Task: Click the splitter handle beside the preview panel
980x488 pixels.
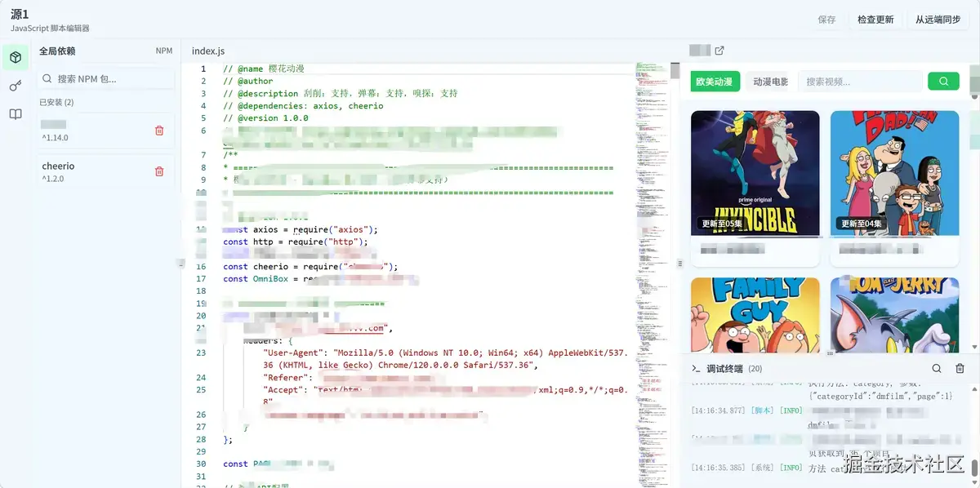Action: pyautogui.click(x=680, y=264)
